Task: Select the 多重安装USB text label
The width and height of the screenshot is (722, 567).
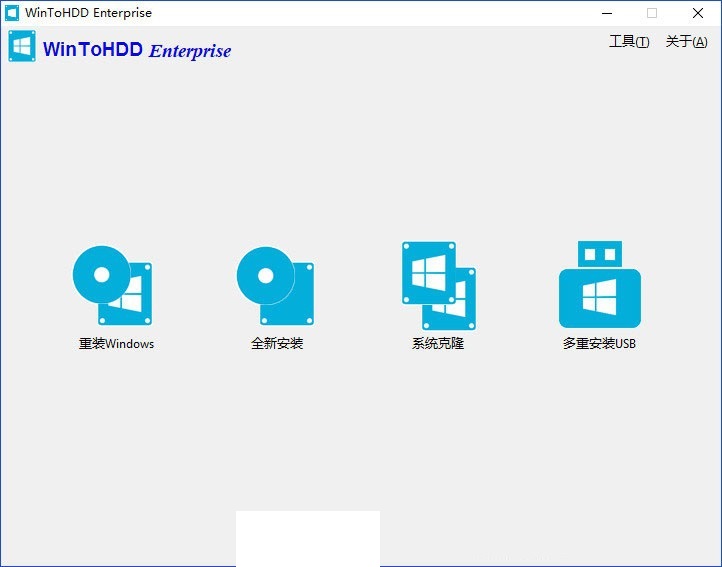Action: [599, 343]
